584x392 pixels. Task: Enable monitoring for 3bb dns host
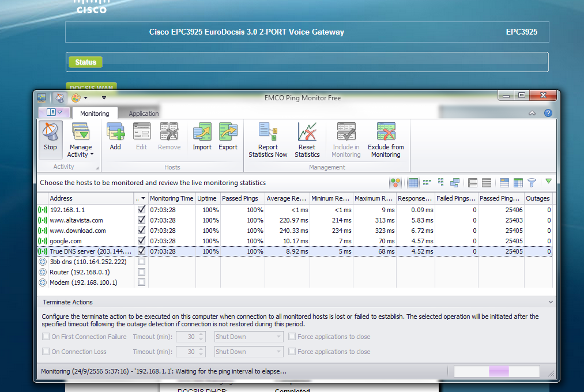pos(141,262)
